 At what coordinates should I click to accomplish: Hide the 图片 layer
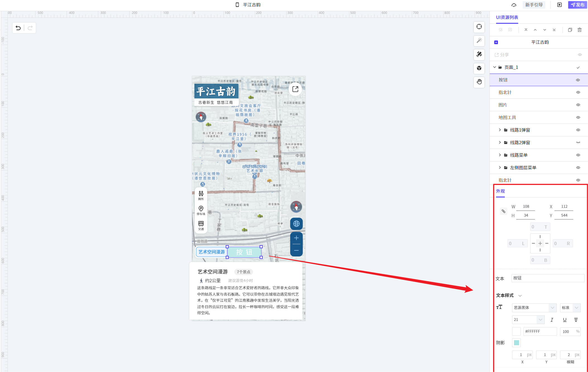578,105
